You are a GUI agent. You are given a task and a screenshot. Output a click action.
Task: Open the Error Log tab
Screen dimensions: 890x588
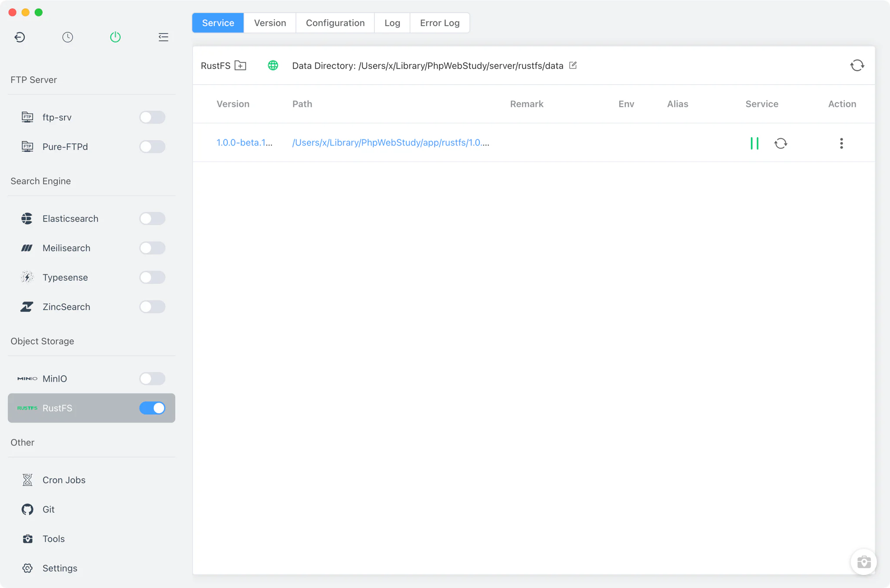click(440, 23)
